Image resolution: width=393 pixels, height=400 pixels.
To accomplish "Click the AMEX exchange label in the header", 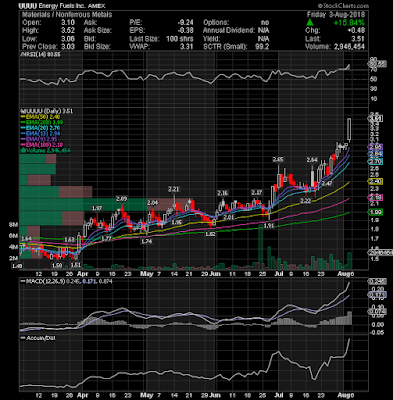I will 97,6.
